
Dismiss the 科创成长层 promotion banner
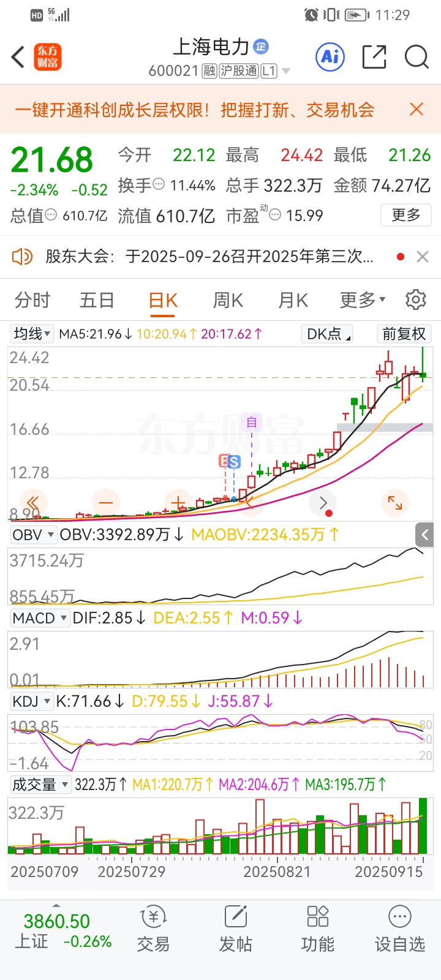pos(417,110)
